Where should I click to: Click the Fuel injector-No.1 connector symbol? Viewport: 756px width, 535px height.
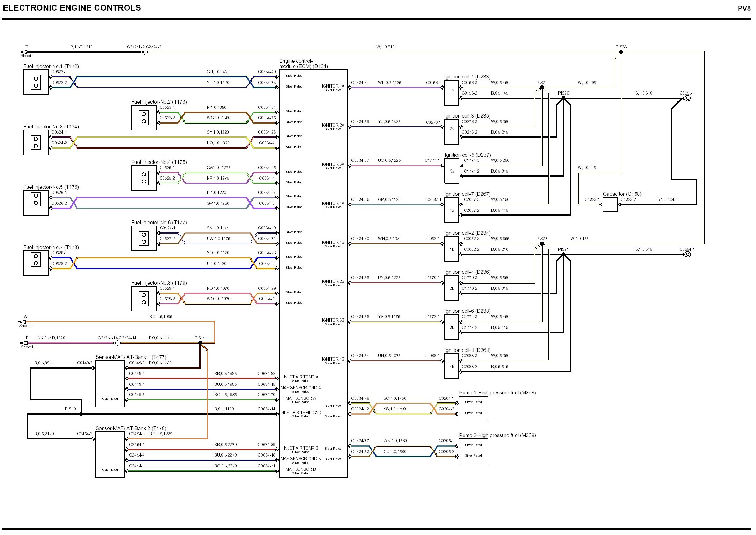tap(36, 82)
